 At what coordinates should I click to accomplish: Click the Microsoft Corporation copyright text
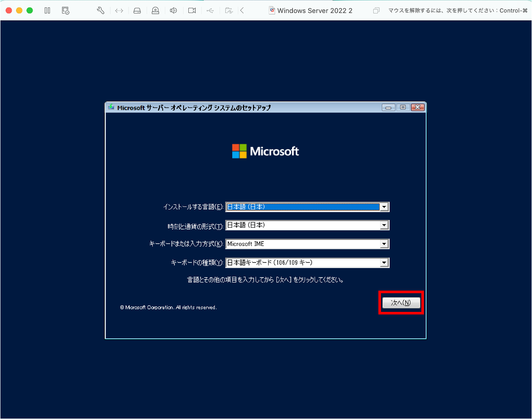tap(168, 308)
